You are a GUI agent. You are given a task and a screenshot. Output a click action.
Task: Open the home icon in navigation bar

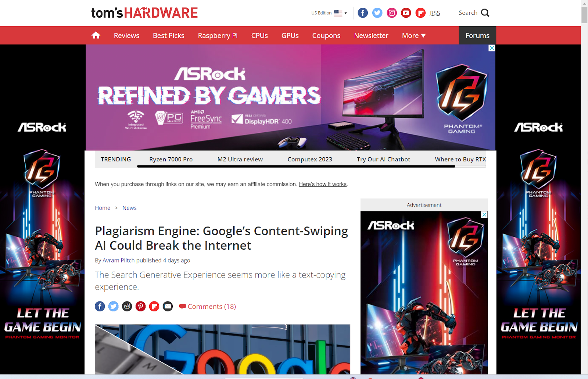tap(96, 35)
